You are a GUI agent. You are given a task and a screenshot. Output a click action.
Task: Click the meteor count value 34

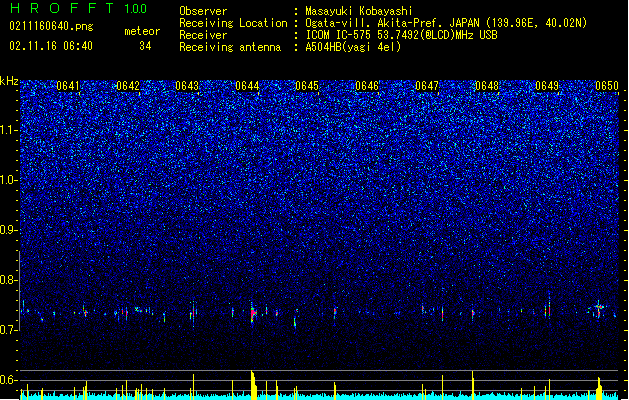145,46
